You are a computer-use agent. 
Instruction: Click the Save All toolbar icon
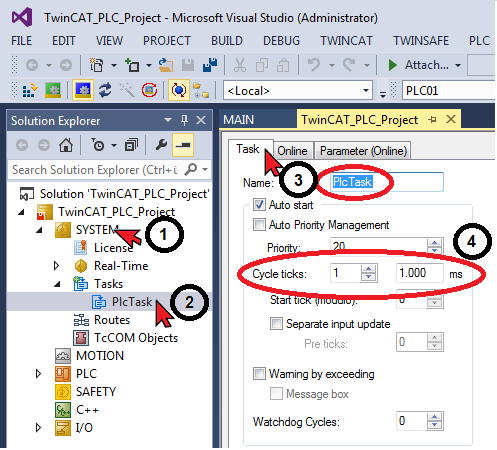click(210, 65)
